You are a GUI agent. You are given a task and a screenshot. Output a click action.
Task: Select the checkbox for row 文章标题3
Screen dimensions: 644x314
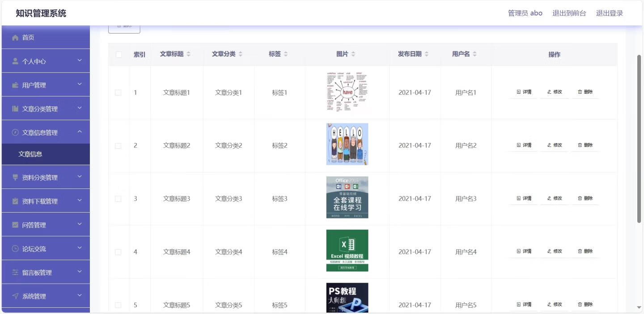click(118, 199)
